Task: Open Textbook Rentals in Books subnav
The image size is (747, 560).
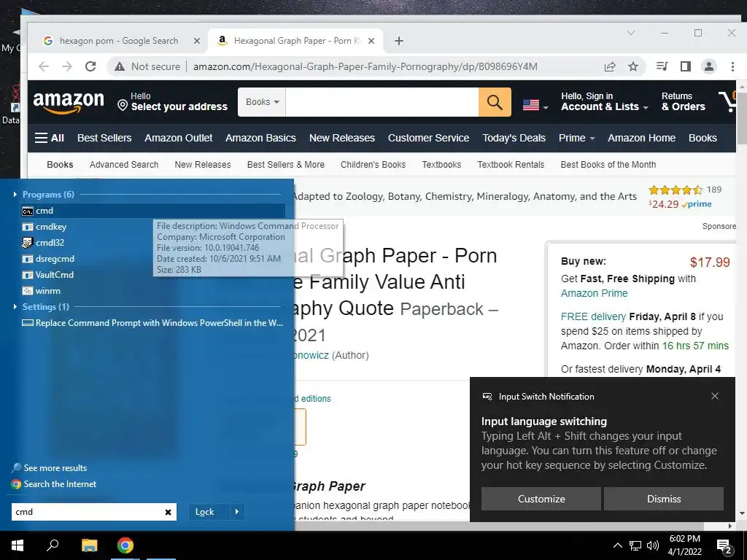Action: [x=511, y=165]
